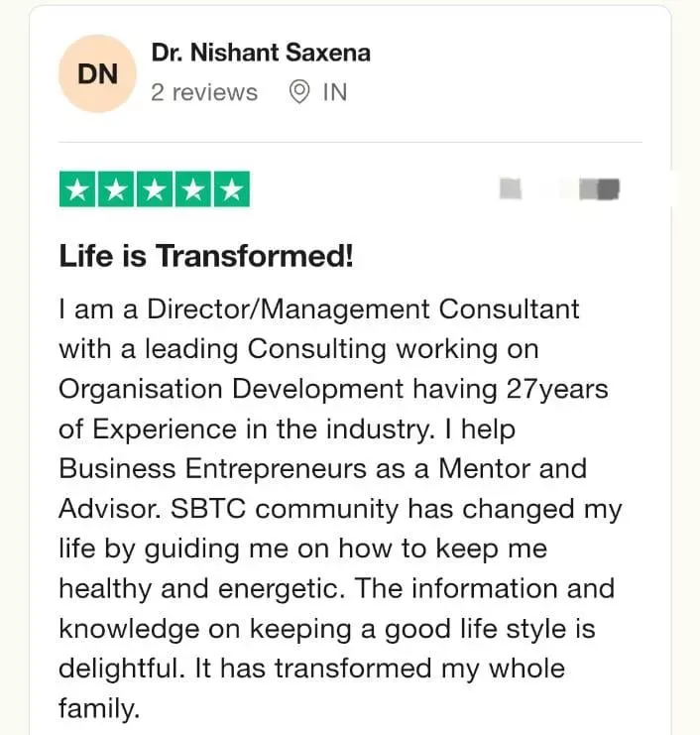
Task: Click the blurred review date
Action: pyautogui.click(x=560, y=187)
